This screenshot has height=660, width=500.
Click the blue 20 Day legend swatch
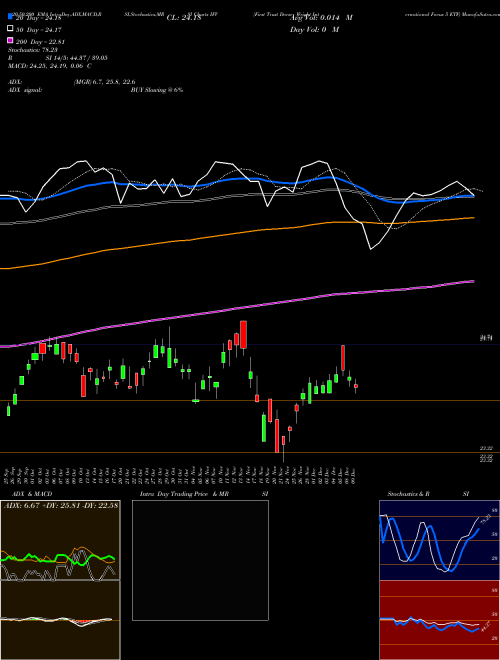click(x=10, y=16)
